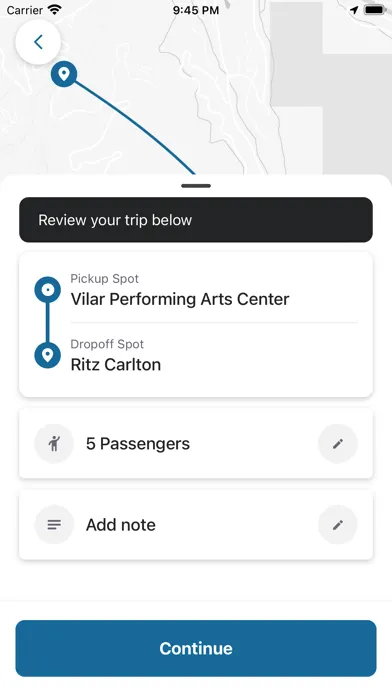Tap the battery indicator icon
Image resolution: width=392 pixels, height=696 pixels.
click(x=375, y=10)
